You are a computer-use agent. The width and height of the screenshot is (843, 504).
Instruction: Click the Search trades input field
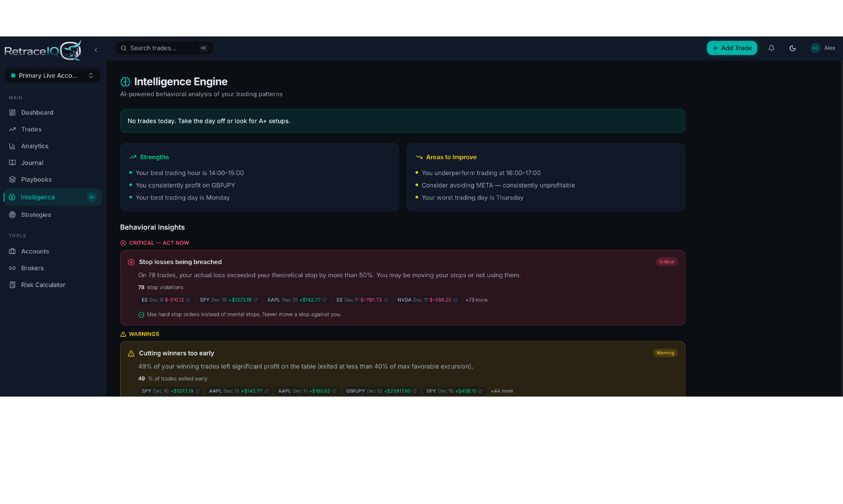tap(163, 48)
